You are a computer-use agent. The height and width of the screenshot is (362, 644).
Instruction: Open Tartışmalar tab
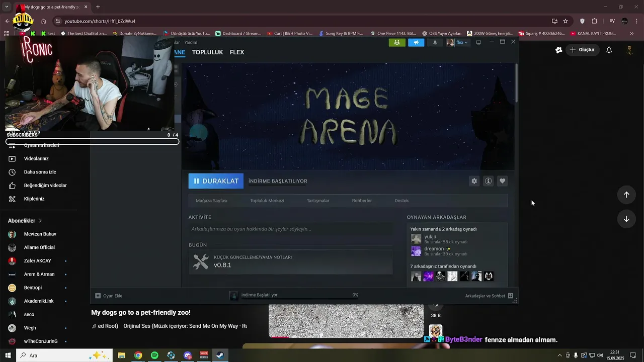tap(318, 201)
